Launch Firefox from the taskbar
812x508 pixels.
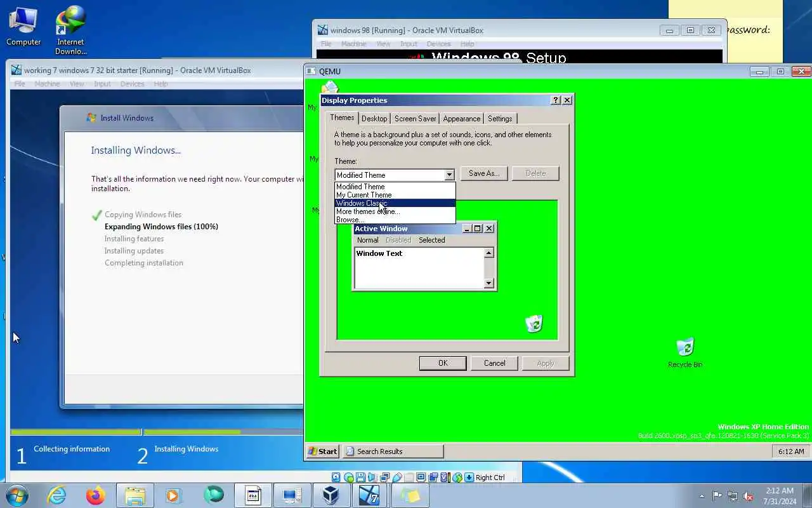(x=96, y=495)
